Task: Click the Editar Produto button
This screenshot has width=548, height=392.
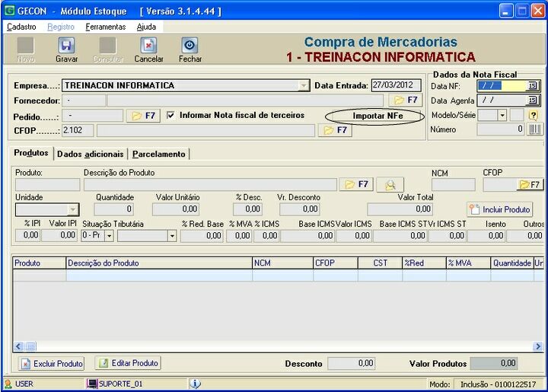Action: click(128, 363)
